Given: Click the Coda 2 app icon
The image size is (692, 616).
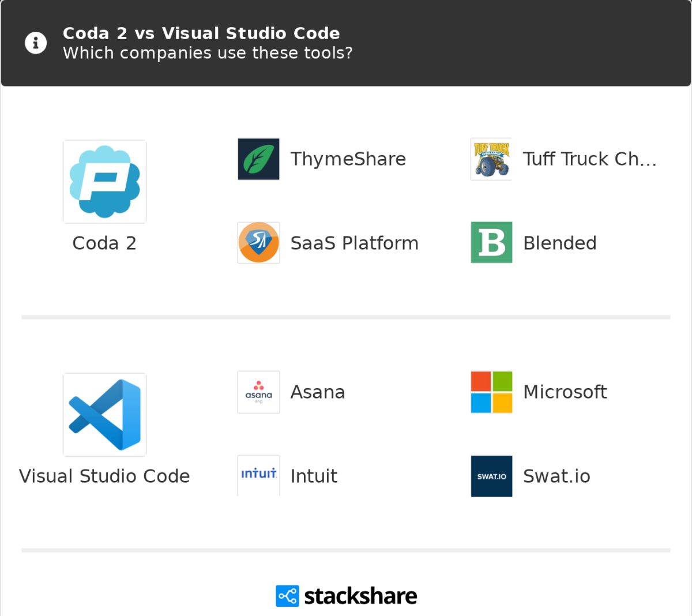Looking at the screenshot, I should click(104, 182).
